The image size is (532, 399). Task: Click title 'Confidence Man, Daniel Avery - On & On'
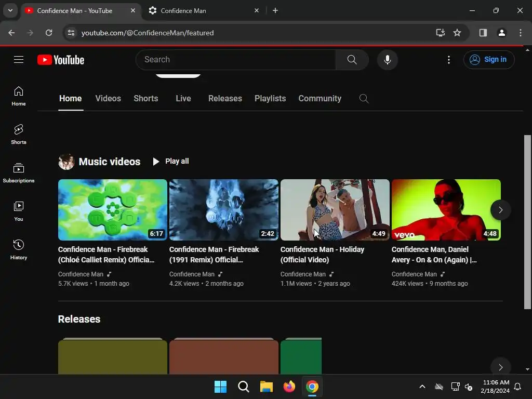click(x=434, y=255)
